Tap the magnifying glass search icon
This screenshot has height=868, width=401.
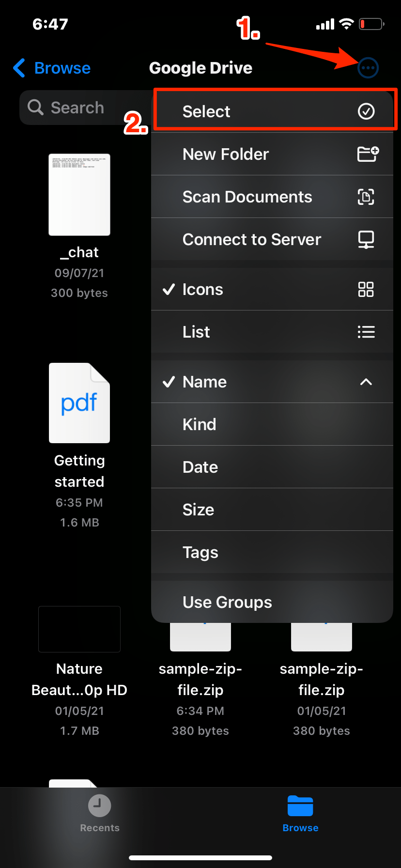tap(35, 107)
